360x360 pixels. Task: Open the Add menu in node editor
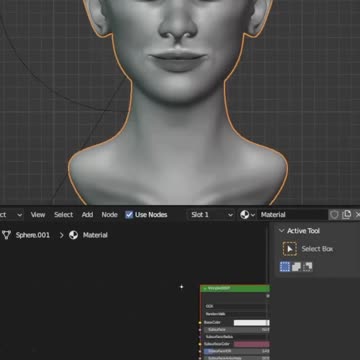87,215
